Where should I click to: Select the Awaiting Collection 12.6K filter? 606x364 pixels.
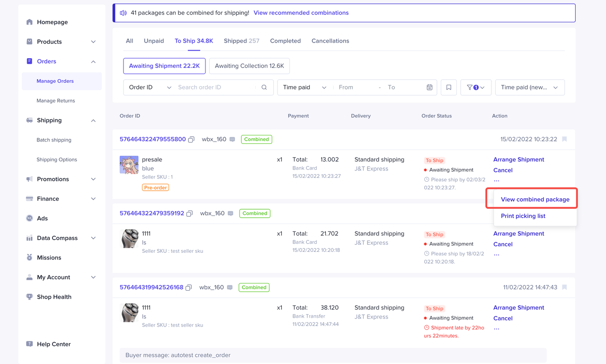point(250,66)
